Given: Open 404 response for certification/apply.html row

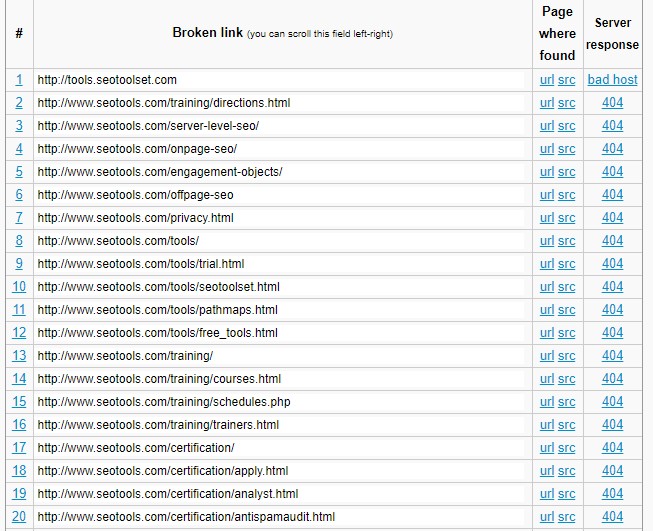Looking at the screenshot, I should point(612,471).
